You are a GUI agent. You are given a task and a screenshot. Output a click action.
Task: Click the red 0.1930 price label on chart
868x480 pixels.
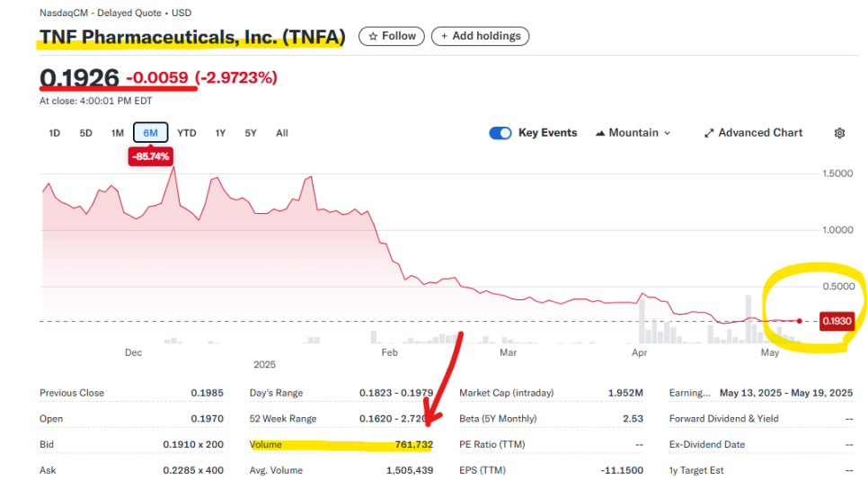pos(837,321)
